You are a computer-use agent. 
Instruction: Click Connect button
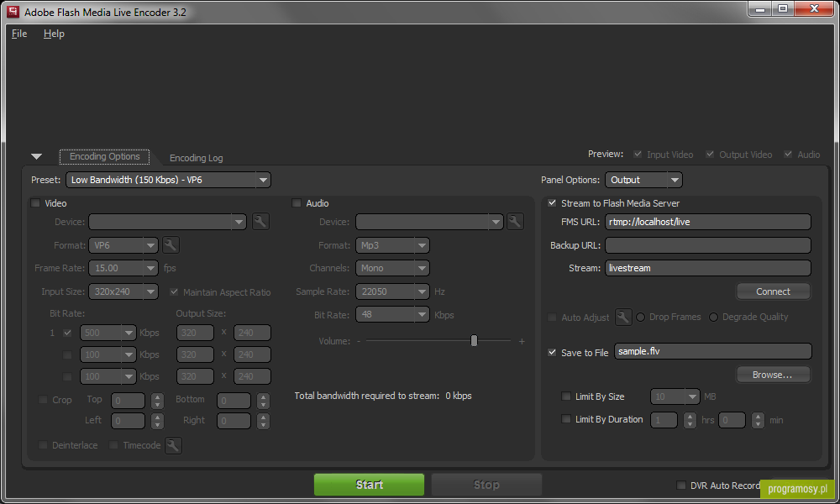point(773,291)
